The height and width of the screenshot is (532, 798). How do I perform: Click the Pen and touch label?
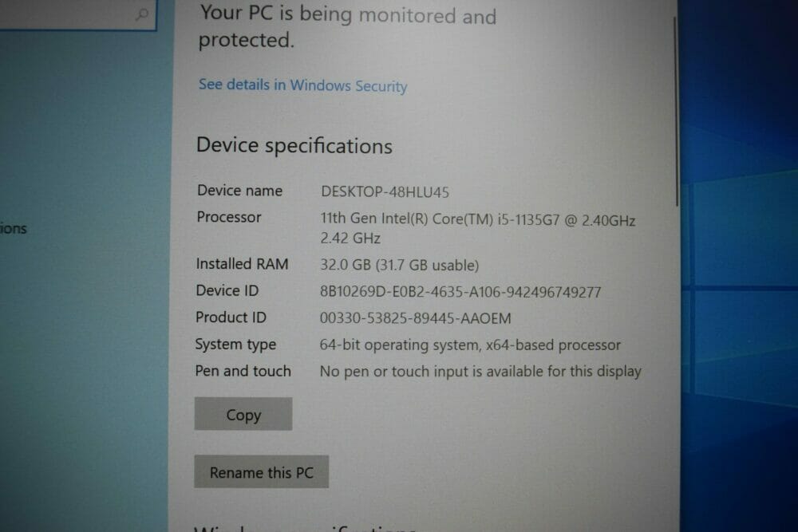(243, 371)
